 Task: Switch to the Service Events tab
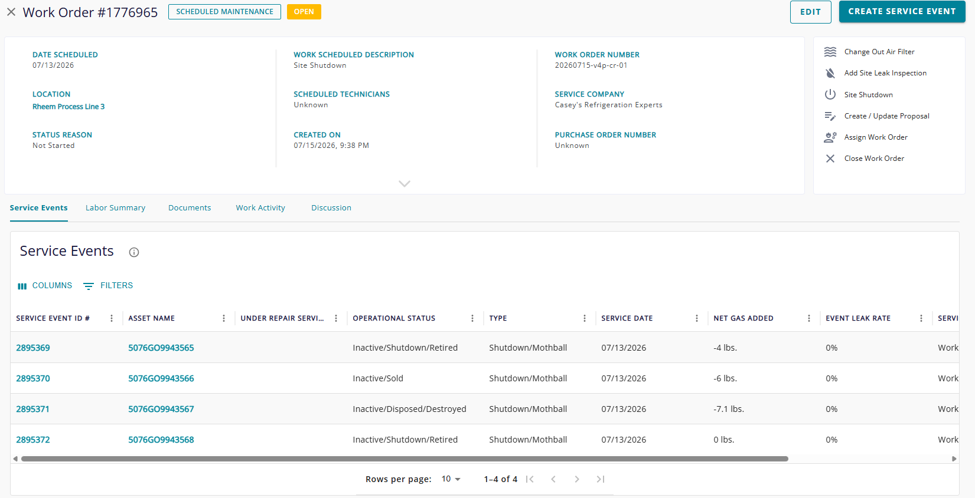point(39,208)
